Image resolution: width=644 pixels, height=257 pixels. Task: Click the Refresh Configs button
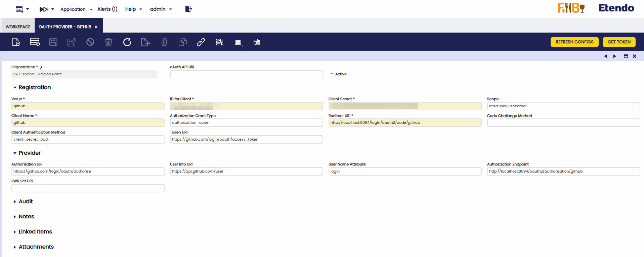coord(574,42)
